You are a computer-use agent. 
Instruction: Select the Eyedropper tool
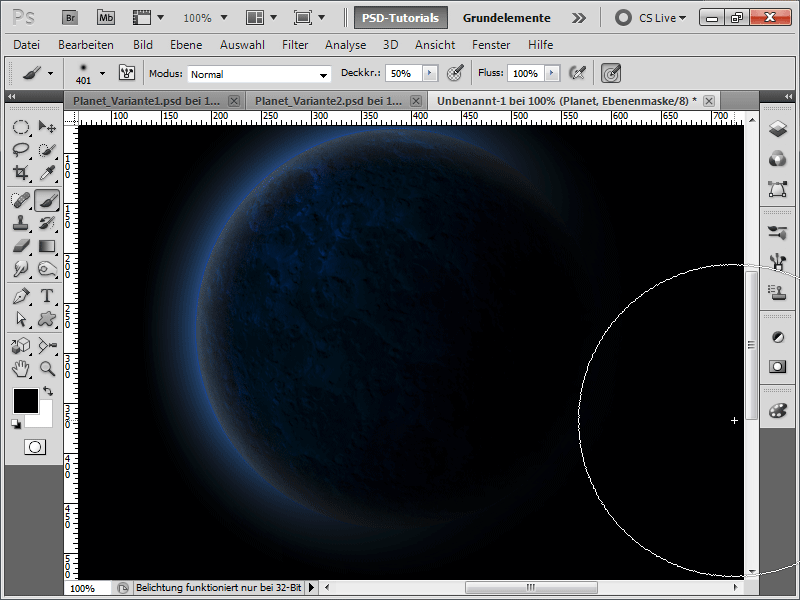pos(47,173)
